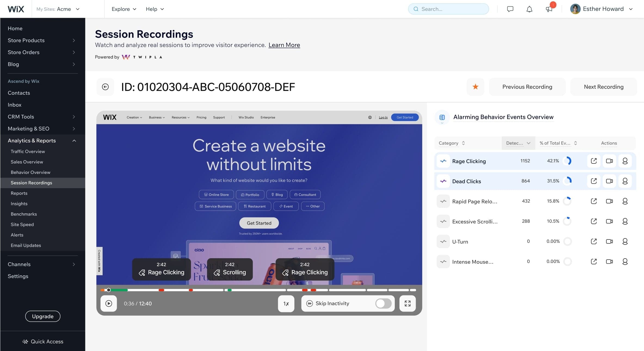
Task: Toggle the Skip Inactivity switch
Action: (383, 303)
